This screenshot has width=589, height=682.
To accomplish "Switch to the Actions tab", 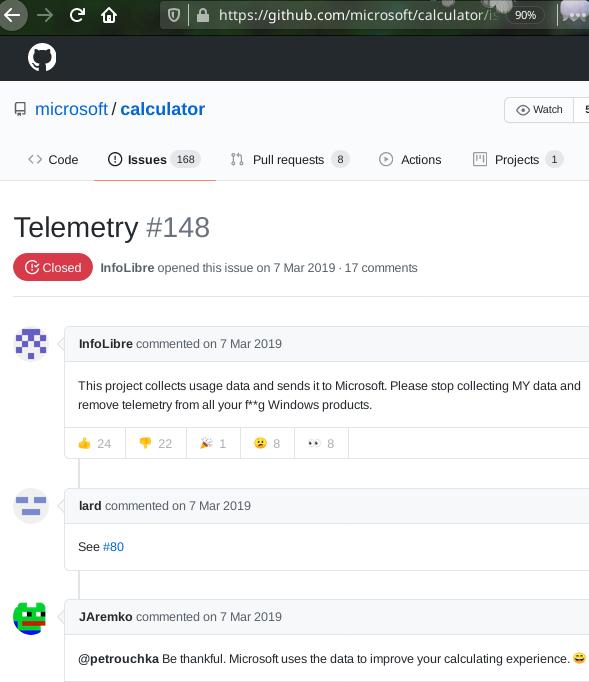I will (x=410, y=160).
